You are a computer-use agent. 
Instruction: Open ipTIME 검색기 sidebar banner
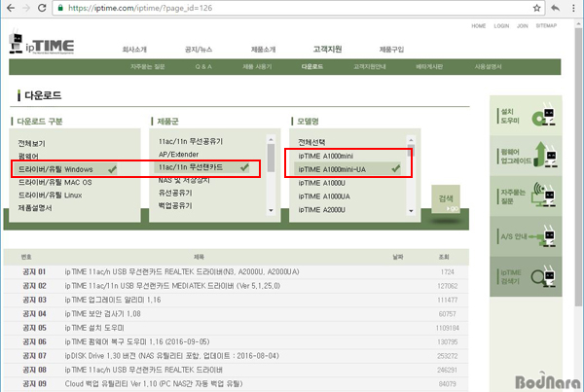coord(526,276)
